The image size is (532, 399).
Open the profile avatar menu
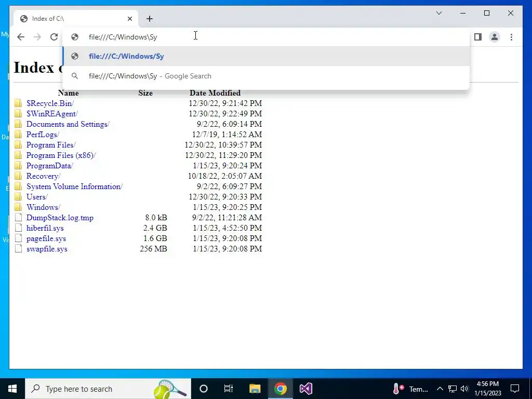tap(495, 37)
